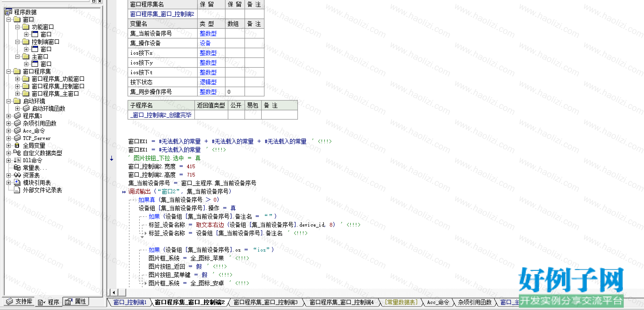Open the 杂项引用函数 editor tab
The image size is (644, 310).
tap(474, 302)
